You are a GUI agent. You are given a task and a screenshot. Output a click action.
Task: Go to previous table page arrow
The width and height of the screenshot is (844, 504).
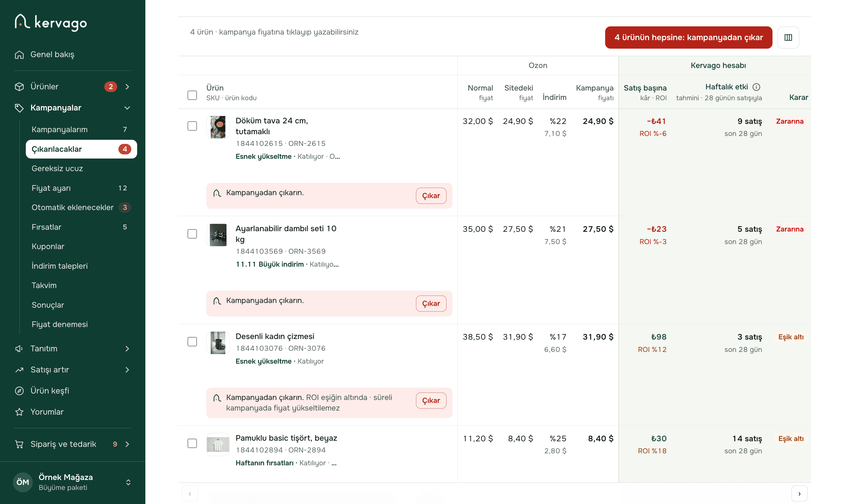[x=190, y=493]
